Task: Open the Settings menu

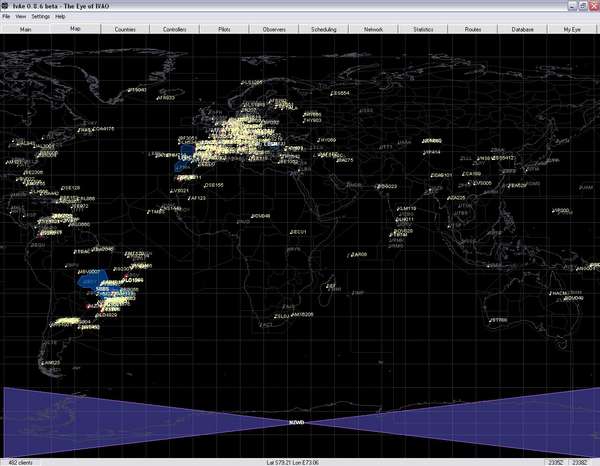Action: 40,17
